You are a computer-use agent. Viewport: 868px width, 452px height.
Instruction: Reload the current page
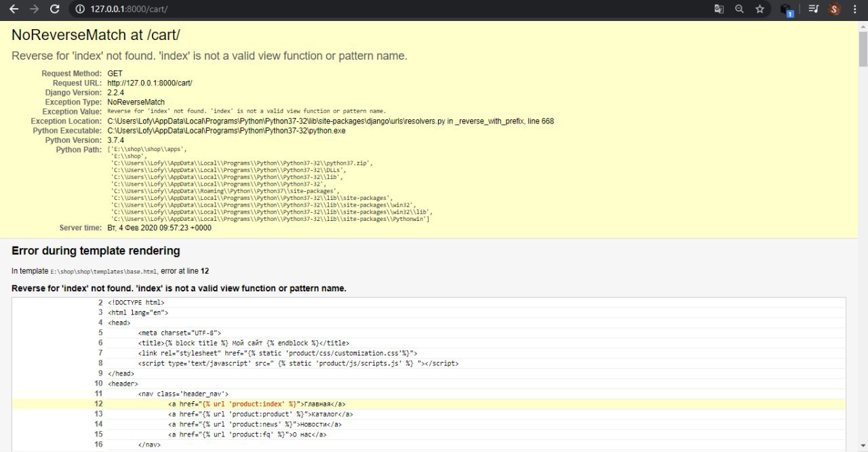point(55,9)
